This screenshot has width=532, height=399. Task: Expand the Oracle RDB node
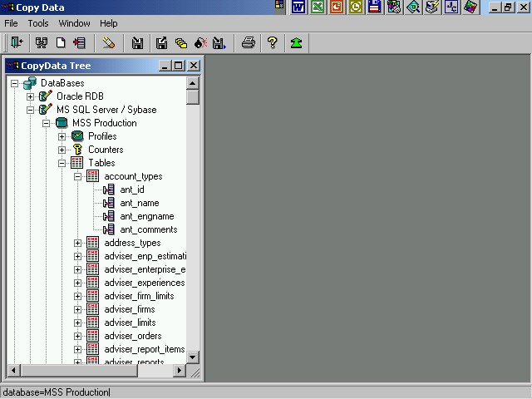31,96
